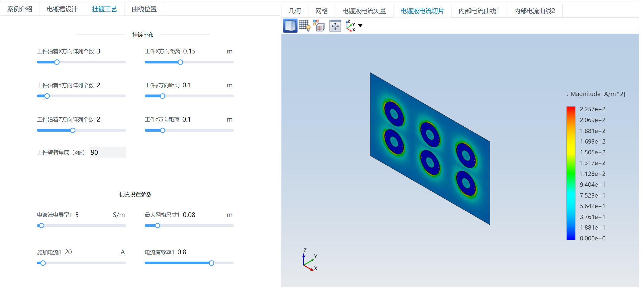
Task: Switch to the 网格 view tab
Action: [322, 11]
